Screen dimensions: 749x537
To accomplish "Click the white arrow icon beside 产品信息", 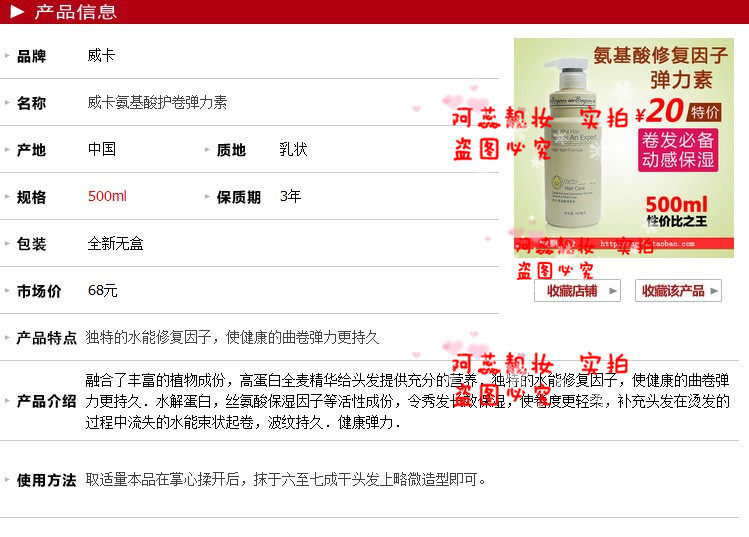I will click(x=17, y=11).
